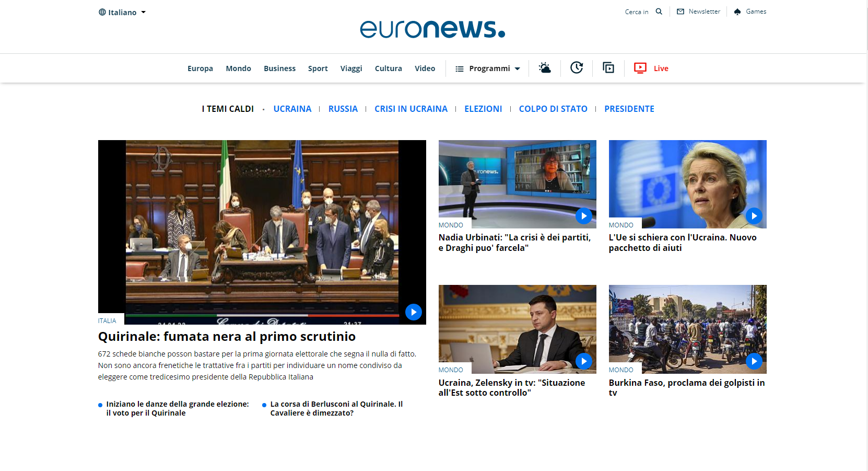The height and width of the screenshot is (471, 868).
Task: Play the Quirinale main video
Action: pos(414,312)
